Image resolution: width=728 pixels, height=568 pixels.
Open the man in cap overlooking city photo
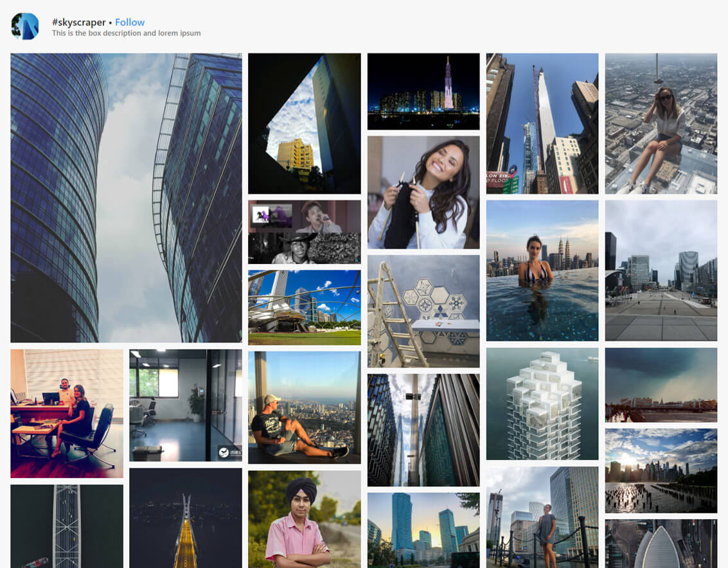(304, 407)
